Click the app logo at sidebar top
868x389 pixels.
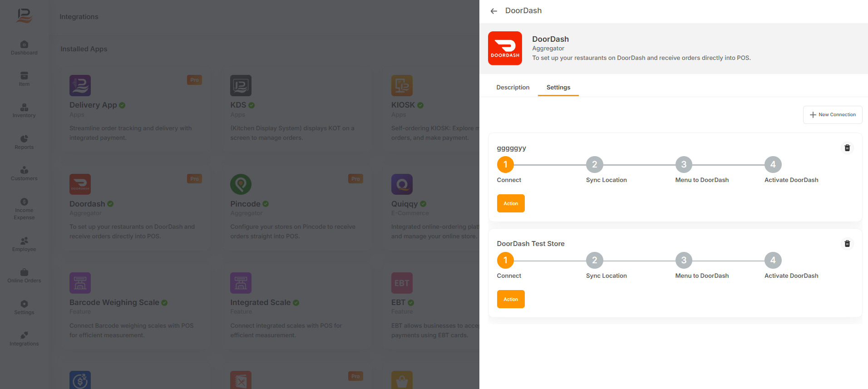(24, 16)
